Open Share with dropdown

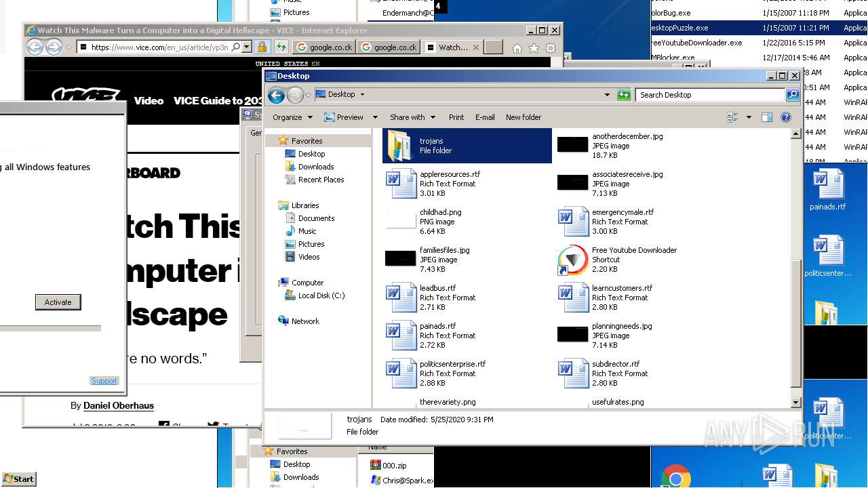pos(412,117)
